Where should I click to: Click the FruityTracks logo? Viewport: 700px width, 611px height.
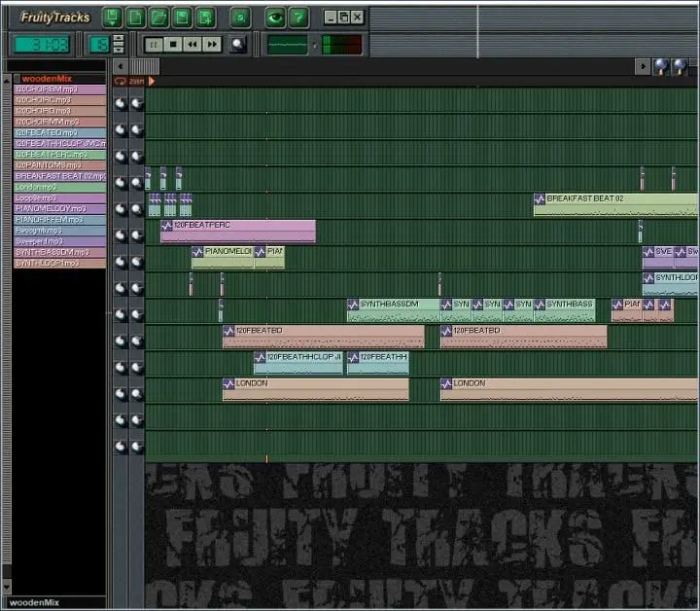54,18
